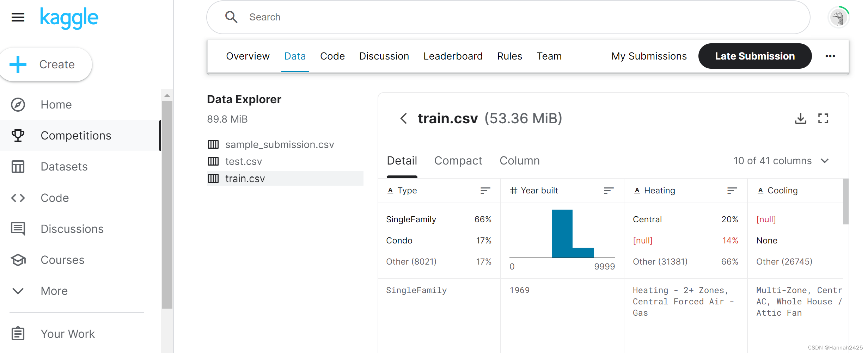Viewport: 868px width, 353px height.
Task: Click the blue plus Create icon
Action: (x=18, y=64)
